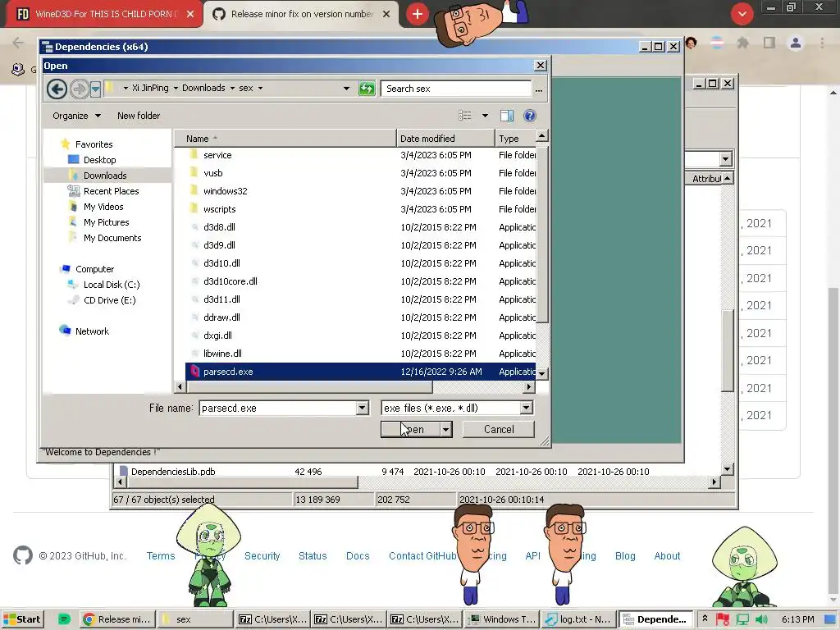Select the wscripts folder
This screenshot has width=840, height=630.
(x=219, y=209)
